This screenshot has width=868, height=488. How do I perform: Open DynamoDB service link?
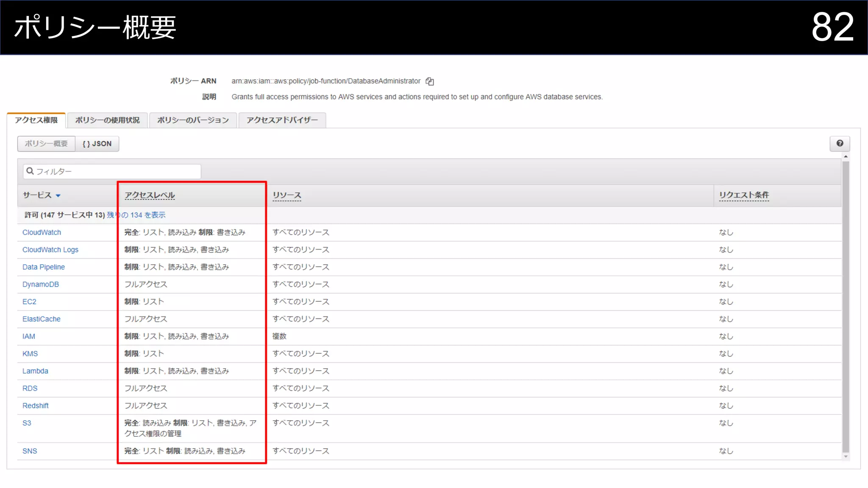tap(41, 285)
